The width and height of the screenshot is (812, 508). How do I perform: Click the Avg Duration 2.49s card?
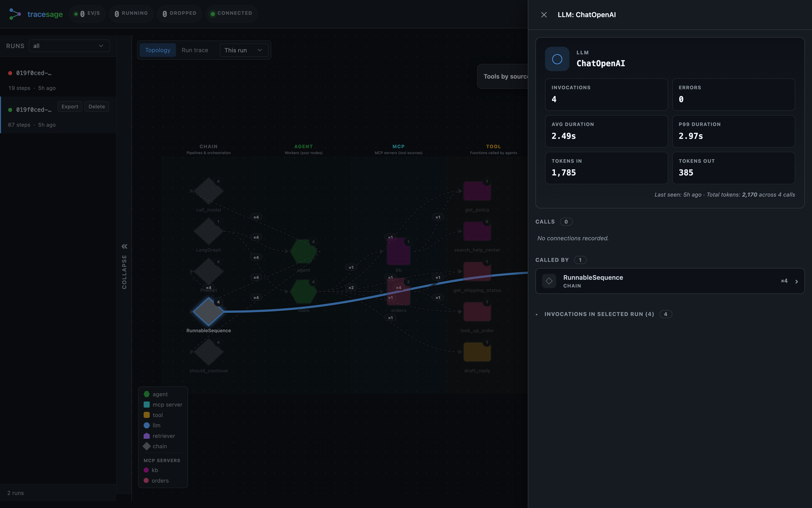coord(606,131)
